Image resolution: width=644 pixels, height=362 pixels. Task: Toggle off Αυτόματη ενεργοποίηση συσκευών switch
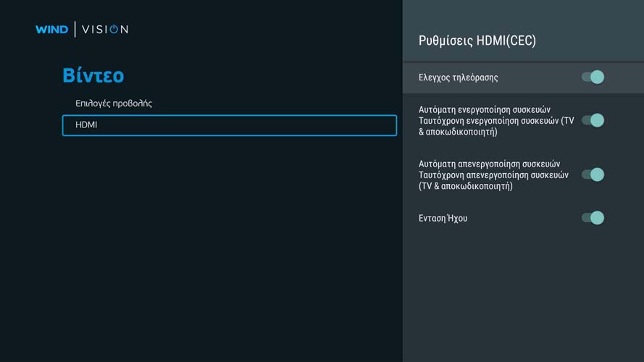(x=593, y=120)
